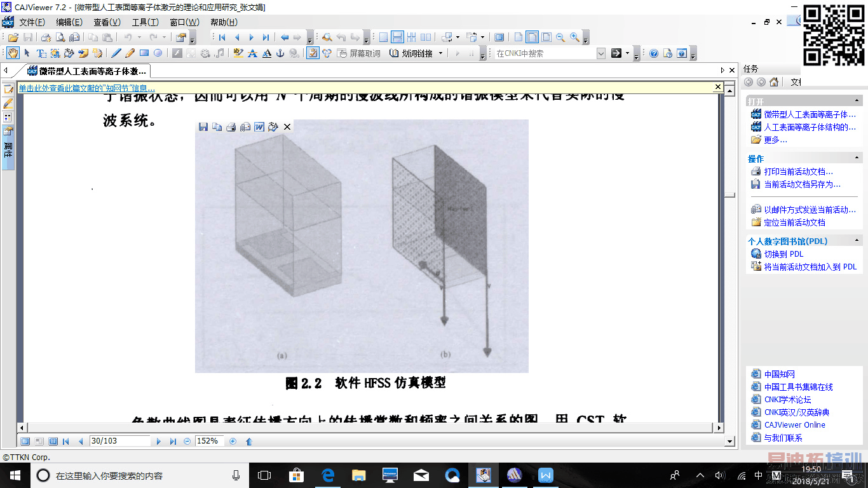Select the blue line drawing tool

pyautogui.click(x=116, y=53)
